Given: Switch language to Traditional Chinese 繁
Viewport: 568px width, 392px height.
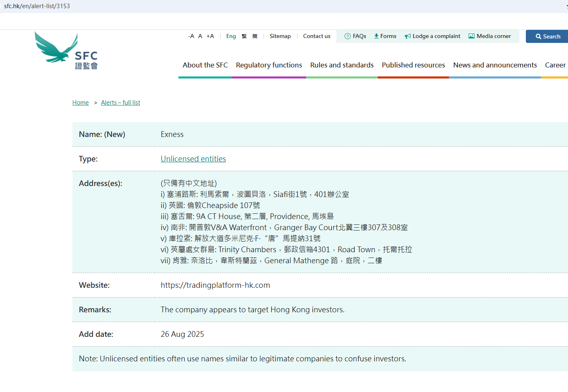Looking at the screenshot, I should tap(244, 36).
